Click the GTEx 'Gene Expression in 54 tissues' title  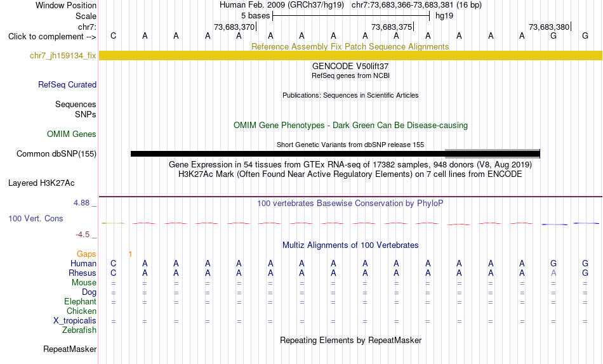click(350, 164)
